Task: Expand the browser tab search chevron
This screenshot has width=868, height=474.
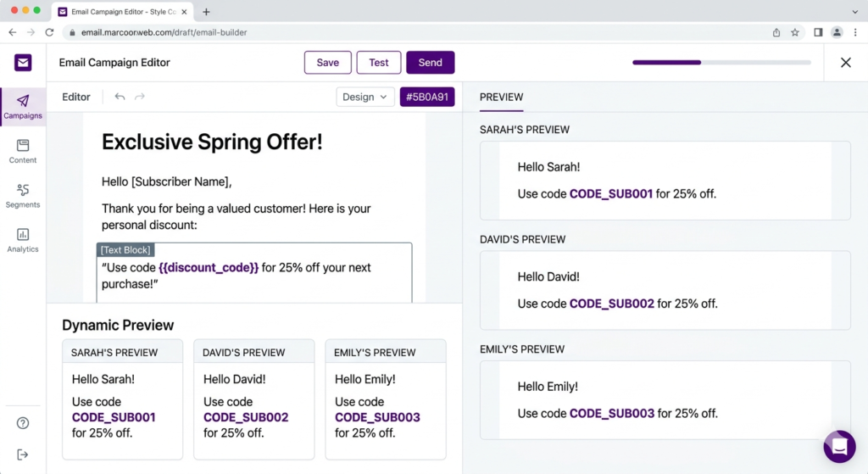Action: coord(855,12)
